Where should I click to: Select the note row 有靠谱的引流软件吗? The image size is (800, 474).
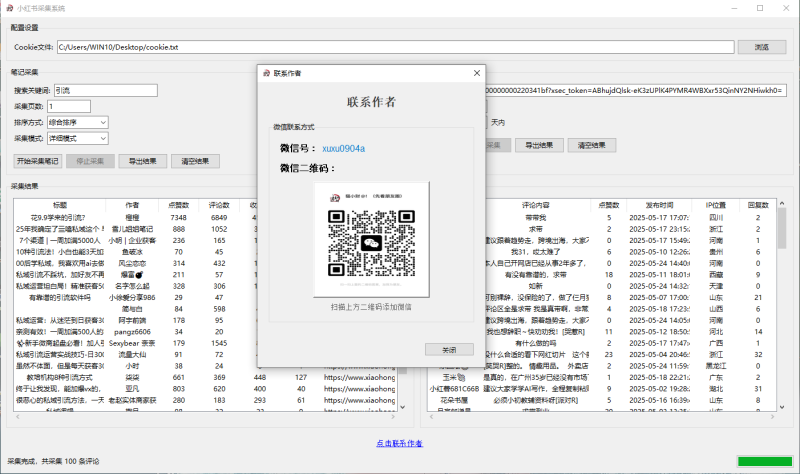tap(60, 297)
